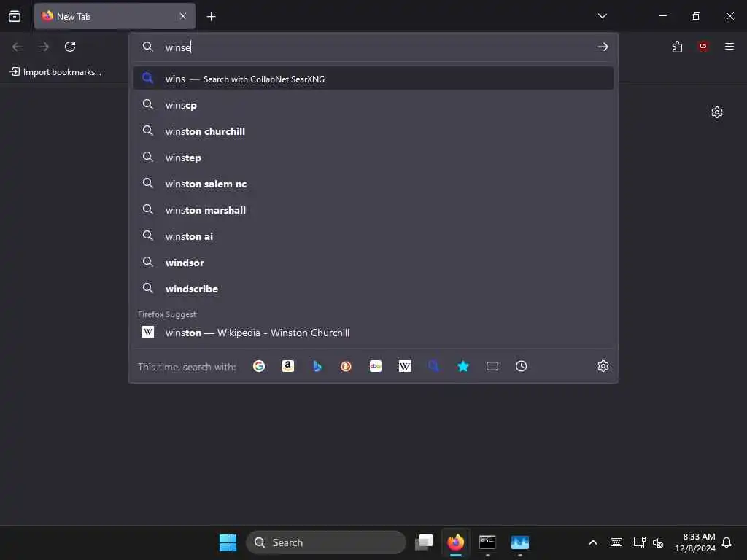Image resolution: width=747 pixels, height=560 pixels.
Task: Search this time with Wikipedia
Action: pyautogui.click(x=404, y=366)
